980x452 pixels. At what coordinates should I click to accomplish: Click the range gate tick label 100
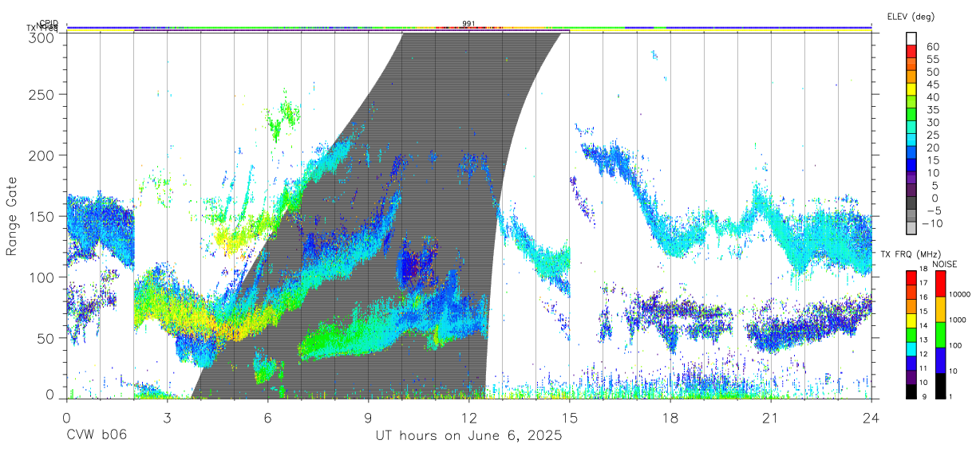coord(41,277)
